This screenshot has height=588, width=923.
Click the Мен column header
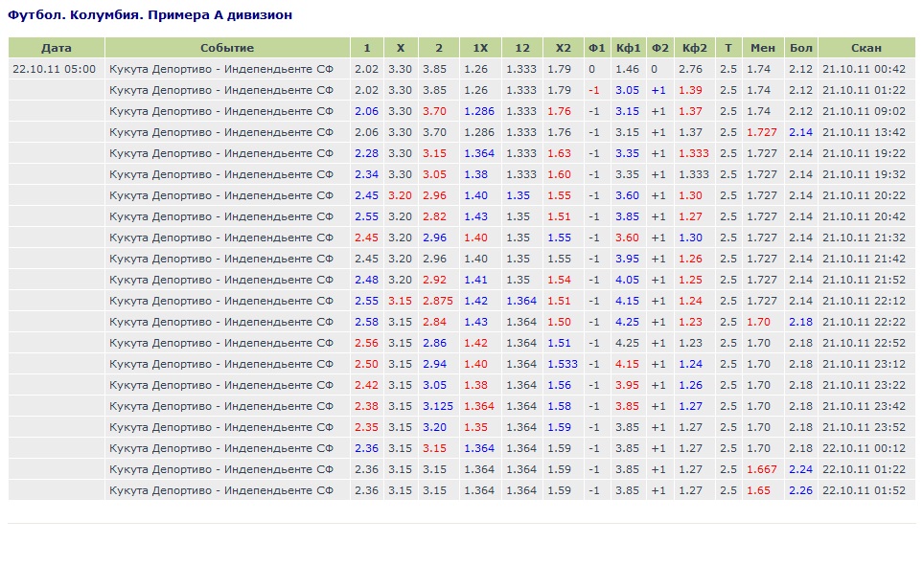[763, 48]
